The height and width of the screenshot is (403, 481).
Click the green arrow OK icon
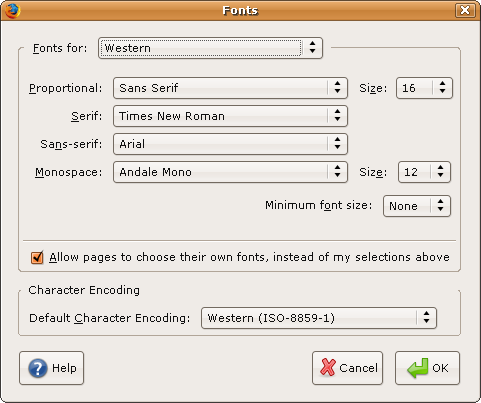point(418,368)
